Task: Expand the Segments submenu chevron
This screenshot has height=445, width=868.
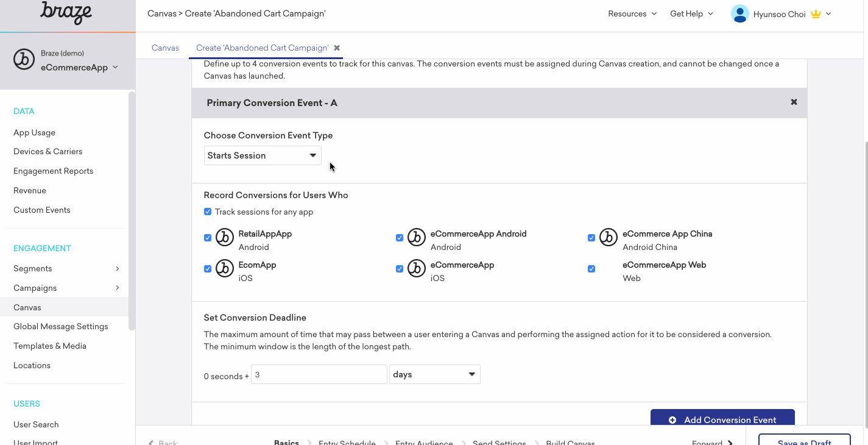Action: [x=118, y=268]
